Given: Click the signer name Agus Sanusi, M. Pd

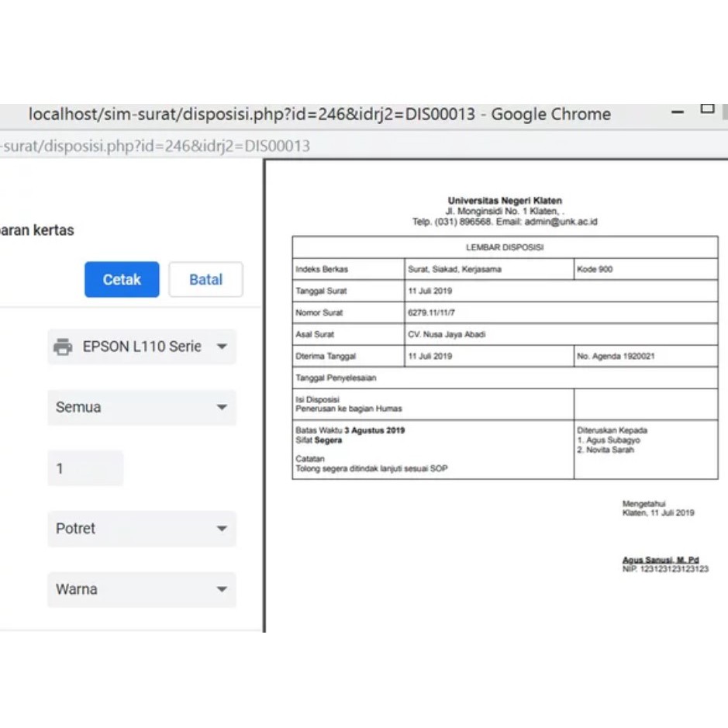Looking at the screenshot, I should (661, 560).
